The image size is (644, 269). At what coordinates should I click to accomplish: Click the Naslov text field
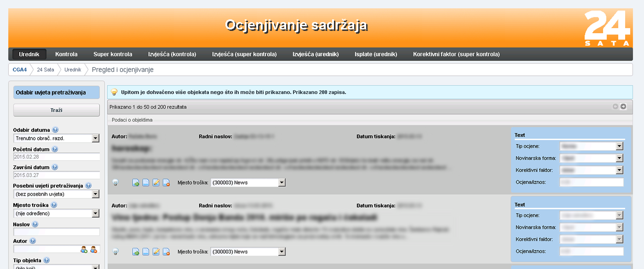pos(57,232)
